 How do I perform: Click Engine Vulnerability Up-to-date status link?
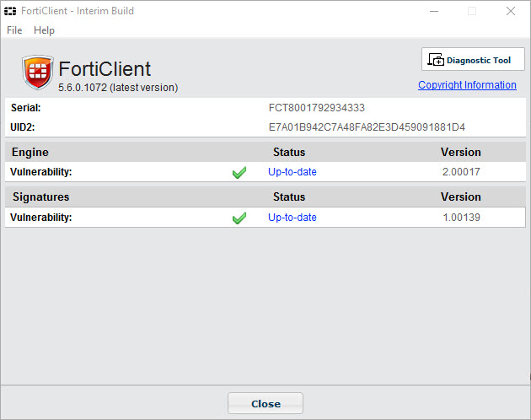pos(292,172)
